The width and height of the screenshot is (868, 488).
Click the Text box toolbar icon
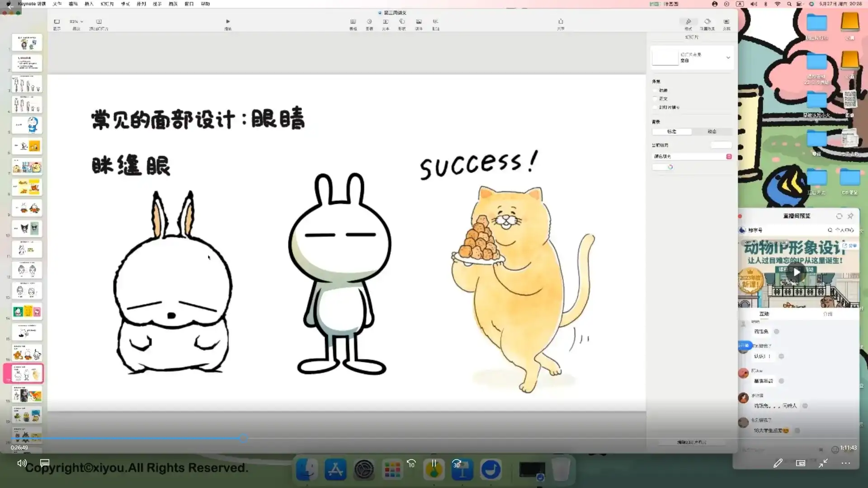[x=386, y=22]
